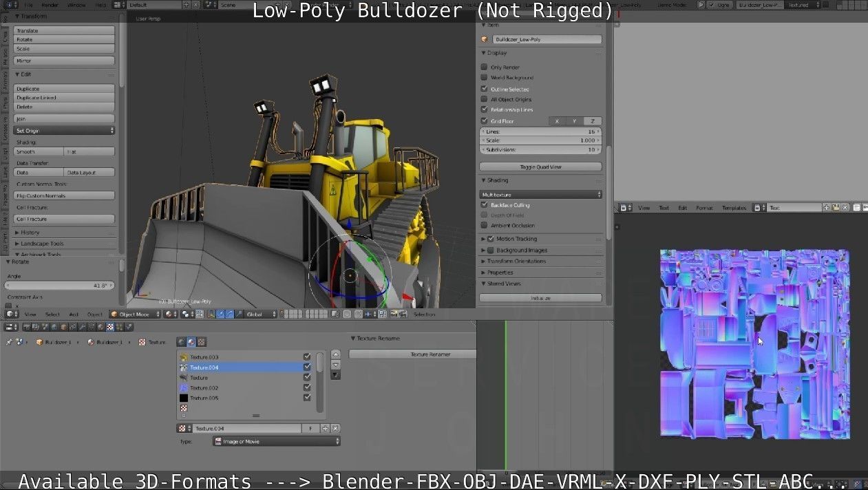Click the grid Lines value field
Viewport: 868px width, 490px height.
click(x=540, y=131)
